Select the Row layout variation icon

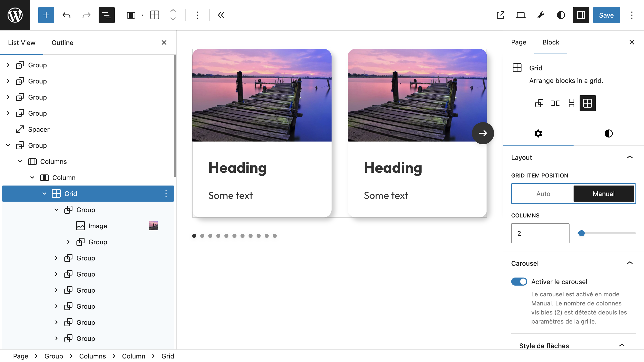click(x=555, y=103)
